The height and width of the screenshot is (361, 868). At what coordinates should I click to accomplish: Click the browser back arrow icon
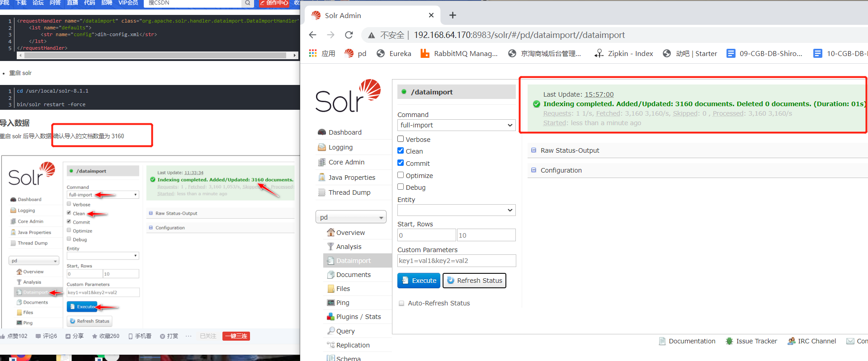[312, 35]
